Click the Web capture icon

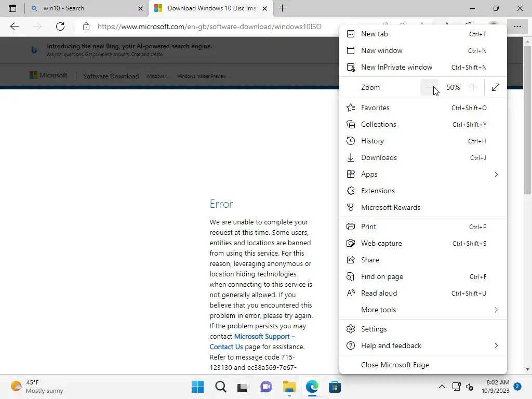(x=351, y=243)
